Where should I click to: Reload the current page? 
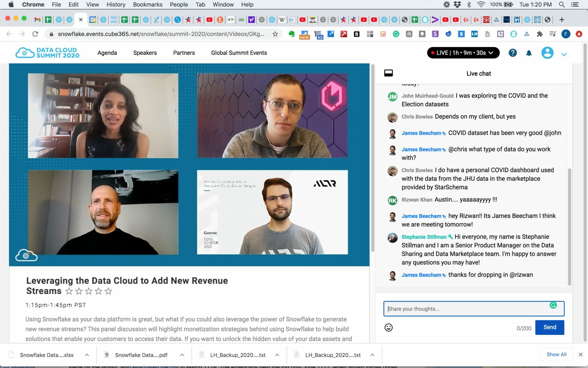point(35,34)
